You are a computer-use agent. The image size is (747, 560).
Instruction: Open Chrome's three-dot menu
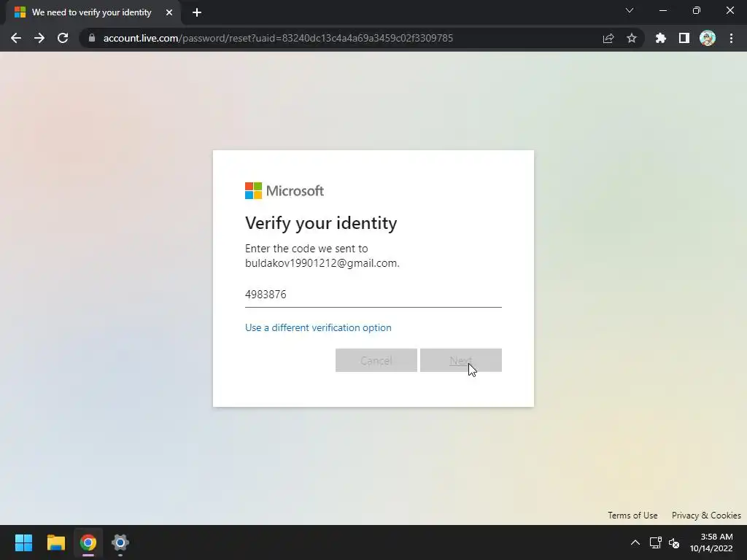(x=731, y=38)
